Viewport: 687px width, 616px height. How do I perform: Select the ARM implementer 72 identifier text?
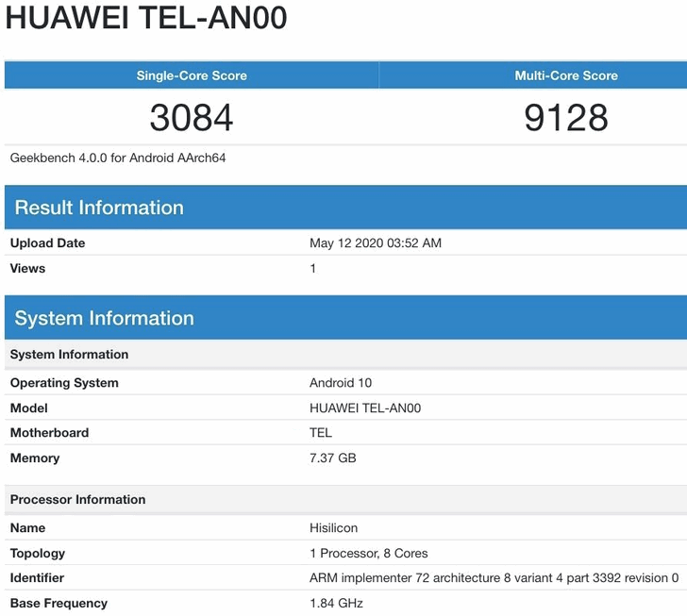(x=494, y=577)
